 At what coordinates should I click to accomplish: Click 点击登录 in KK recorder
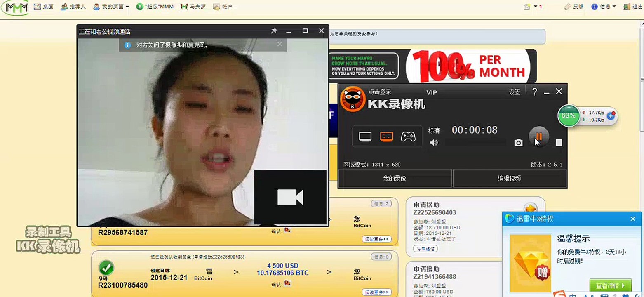(380, 92)
